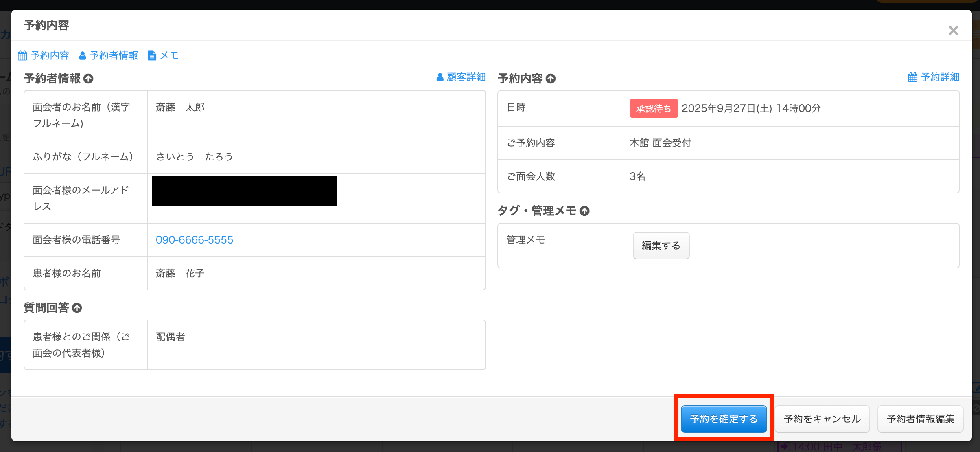
Task: Collapse the 質問回答 section arrow
Action: click(x=77, y=308)
